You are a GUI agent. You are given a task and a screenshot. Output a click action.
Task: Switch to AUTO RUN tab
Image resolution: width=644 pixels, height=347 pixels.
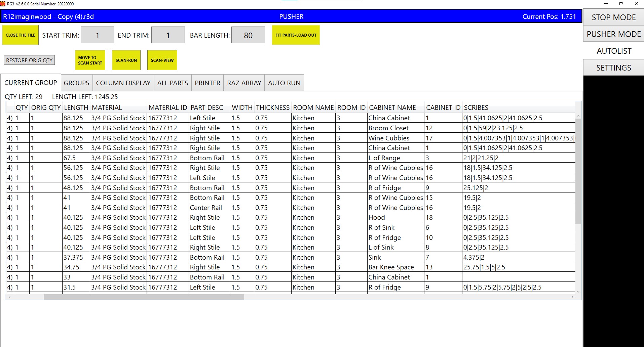click(284, 83)
